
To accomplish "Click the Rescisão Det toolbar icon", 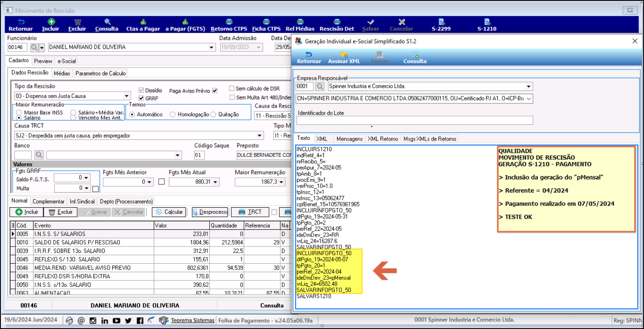I will point(337,25).
